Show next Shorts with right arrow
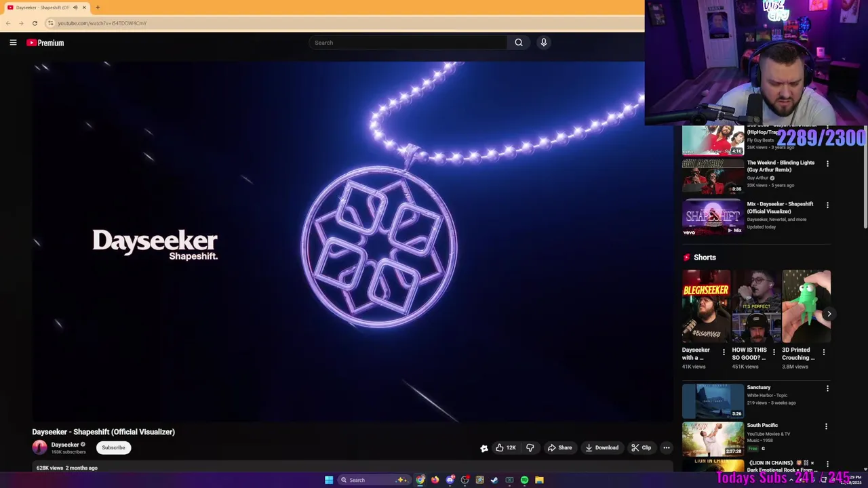Viewport: 868px width, 488px height. pyautogui.click(x=829, y=314)
